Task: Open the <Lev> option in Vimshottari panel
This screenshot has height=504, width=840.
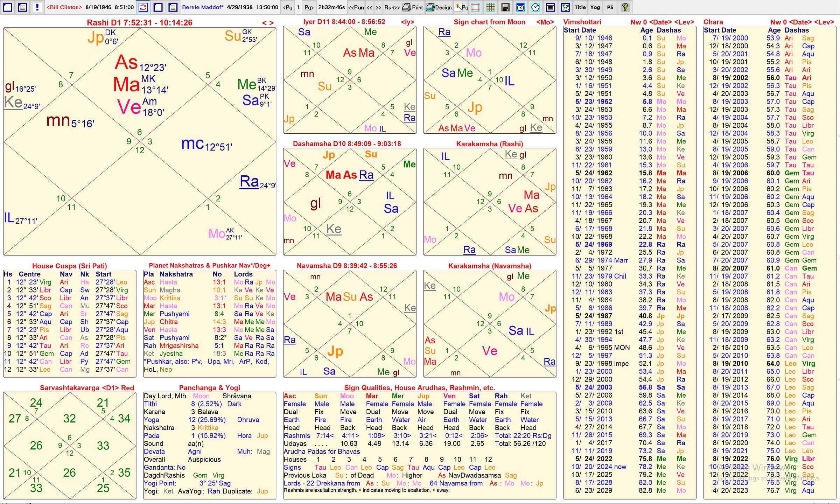Action: pyautogui.click(x=684, y=22)
